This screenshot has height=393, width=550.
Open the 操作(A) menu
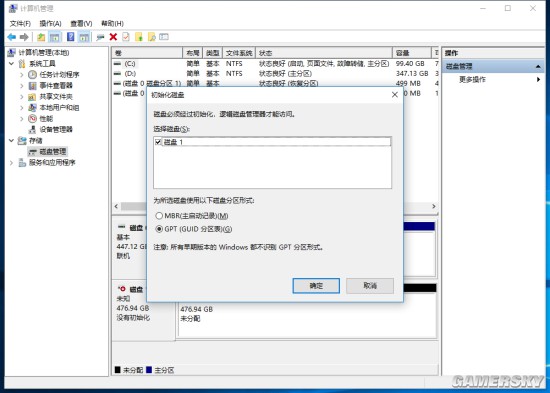(50, 24)
